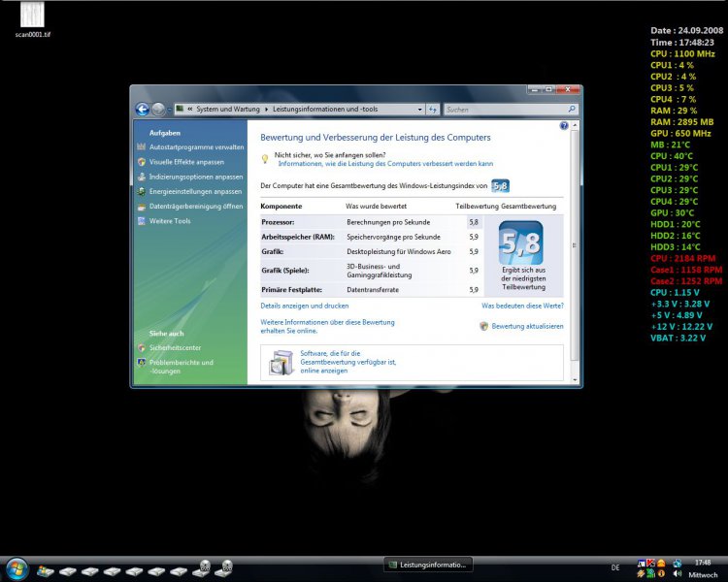The width and height of the screenshot is (728, 582).
Task: Open the Sicherheitscenter link
Action: (175, 347)
